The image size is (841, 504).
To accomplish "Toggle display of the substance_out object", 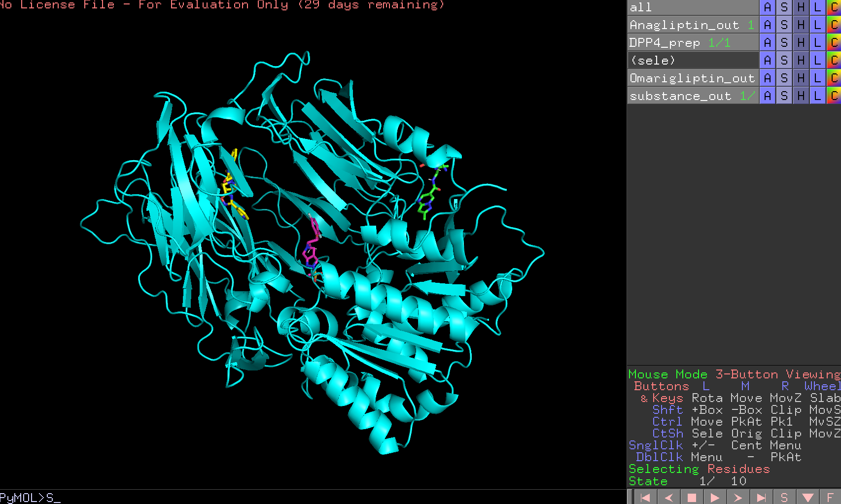I will tap(680, 96).
